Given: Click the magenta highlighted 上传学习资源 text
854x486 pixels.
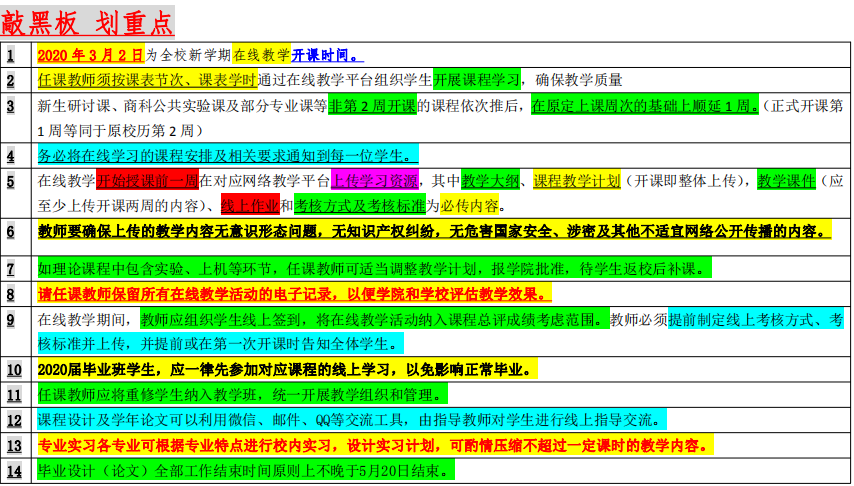Looking at the screenshot, I should pyautogui.click(x=374, y=181).
